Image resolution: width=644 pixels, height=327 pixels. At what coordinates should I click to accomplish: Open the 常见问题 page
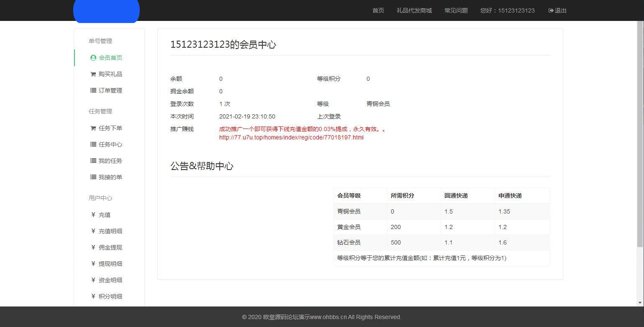click(x=456, y=10)
